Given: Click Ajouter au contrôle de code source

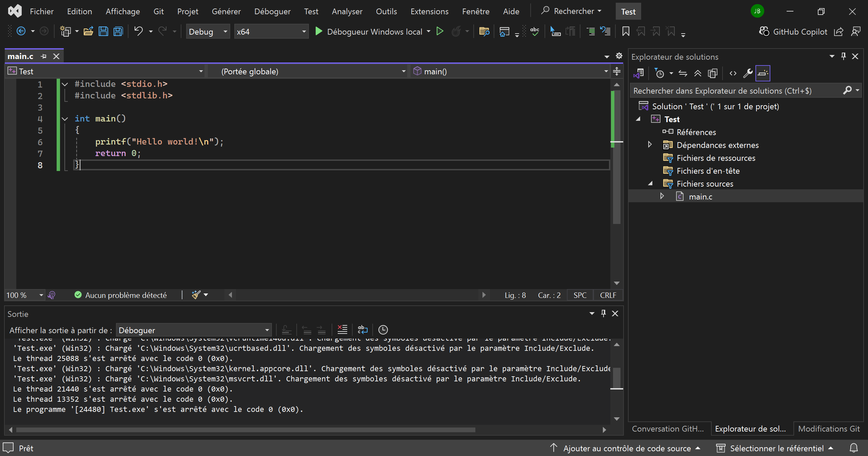Looking at the screenshot, I should tap(627, 449).
